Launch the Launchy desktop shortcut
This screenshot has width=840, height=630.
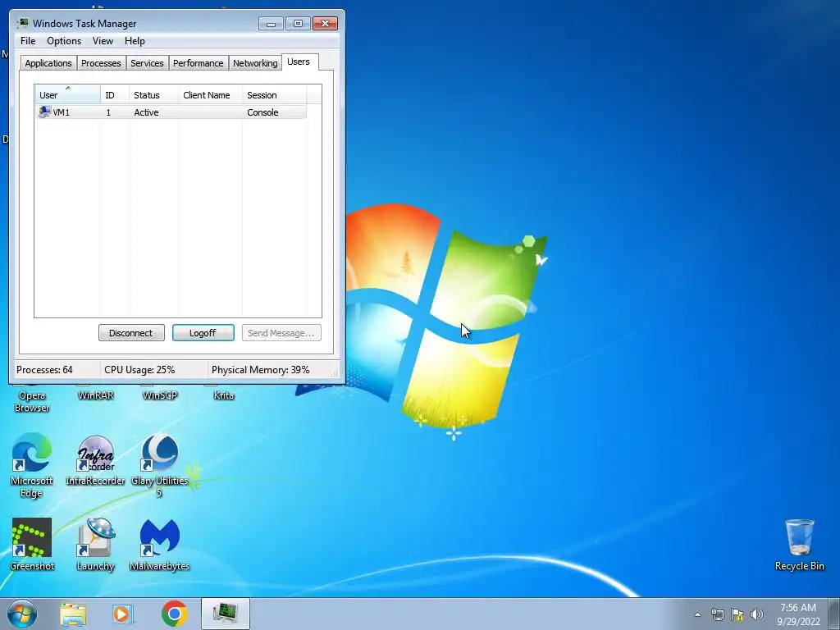(x=95, y=545)
